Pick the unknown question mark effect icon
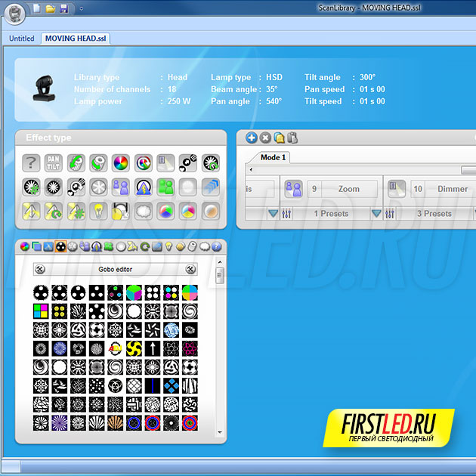The image size is (476, 476). [30, 162]
